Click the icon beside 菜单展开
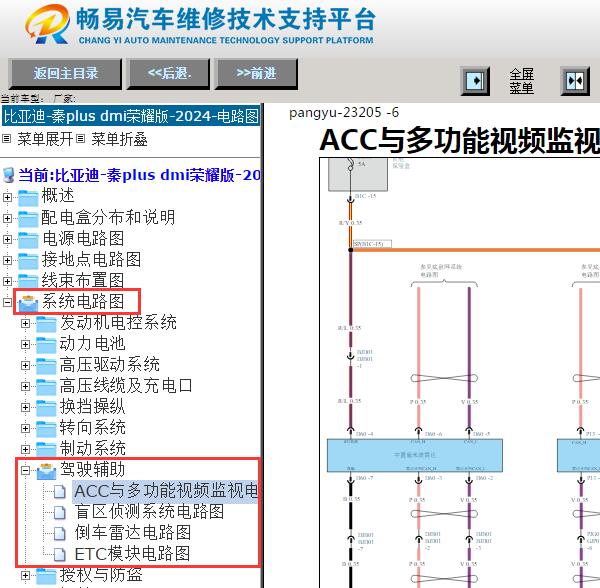The height and width of the screenshot is (588, 600). [7, 138]
